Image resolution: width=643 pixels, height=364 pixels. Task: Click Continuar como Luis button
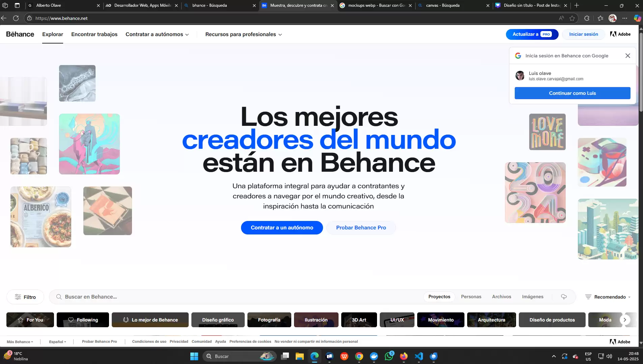coord(572,93)
